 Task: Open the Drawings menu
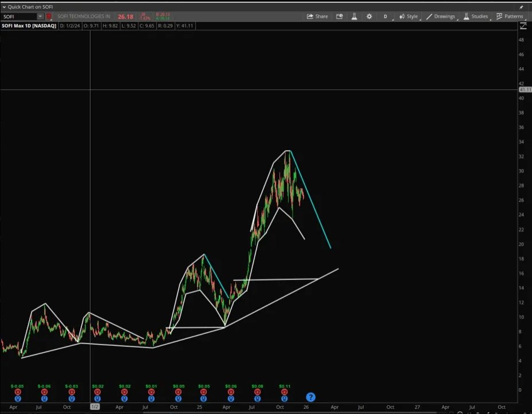(441, 16)
